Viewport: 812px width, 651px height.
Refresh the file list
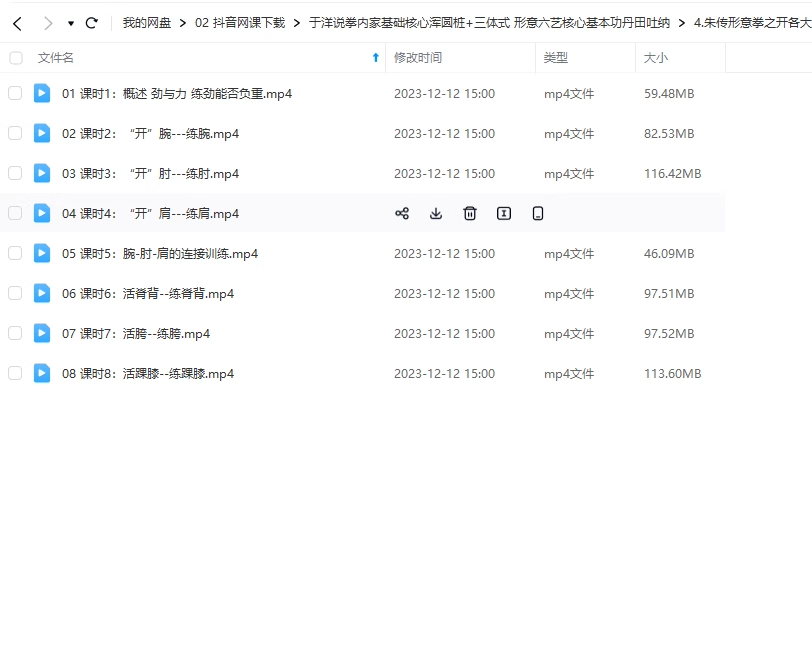[92, 23]
